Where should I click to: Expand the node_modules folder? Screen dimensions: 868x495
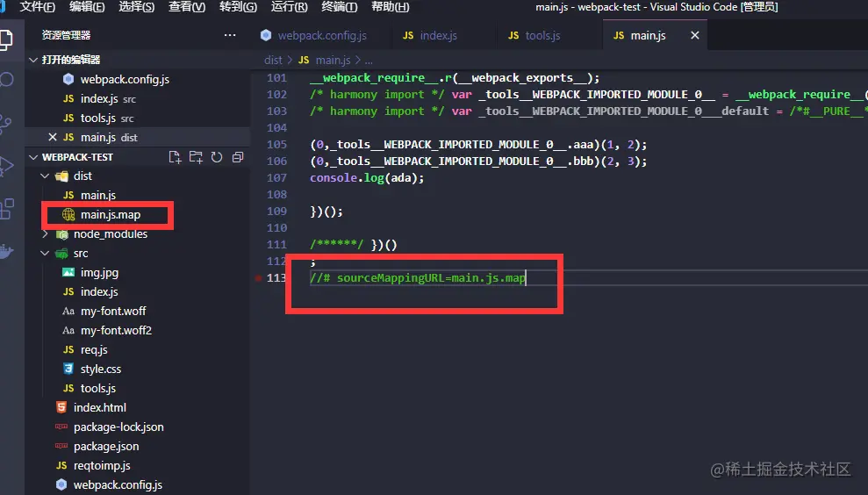tap(46, 234)
